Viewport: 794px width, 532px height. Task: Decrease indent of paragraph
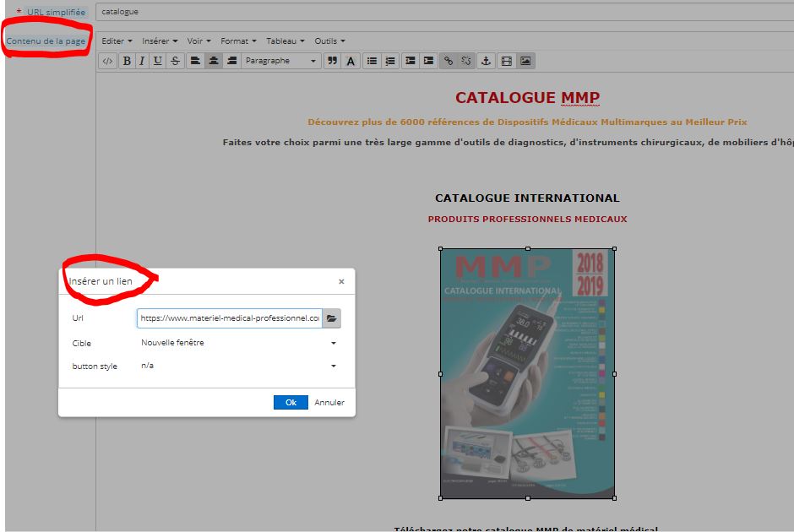[x=411, y=62]
